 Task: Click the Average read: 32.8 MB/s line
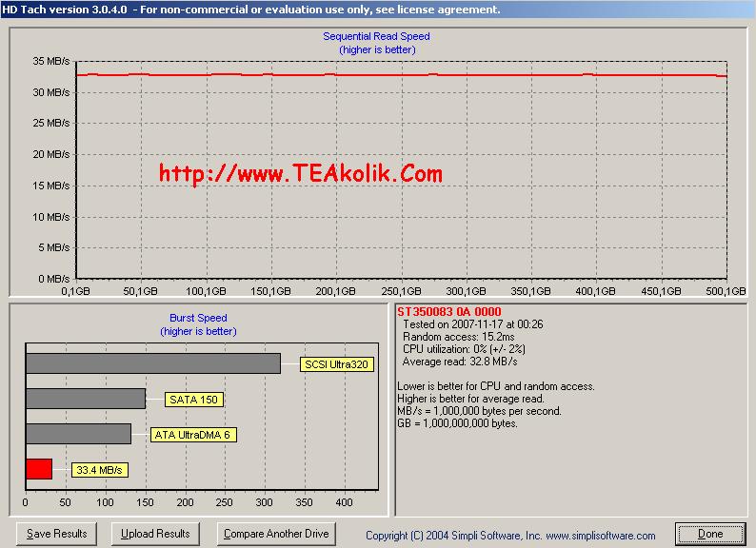tap(460, 362)
